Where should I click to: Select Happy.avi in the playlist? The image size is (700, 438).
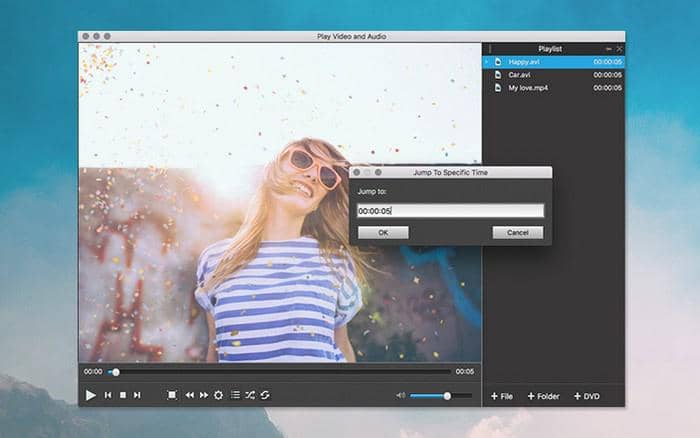click(553, 62)
